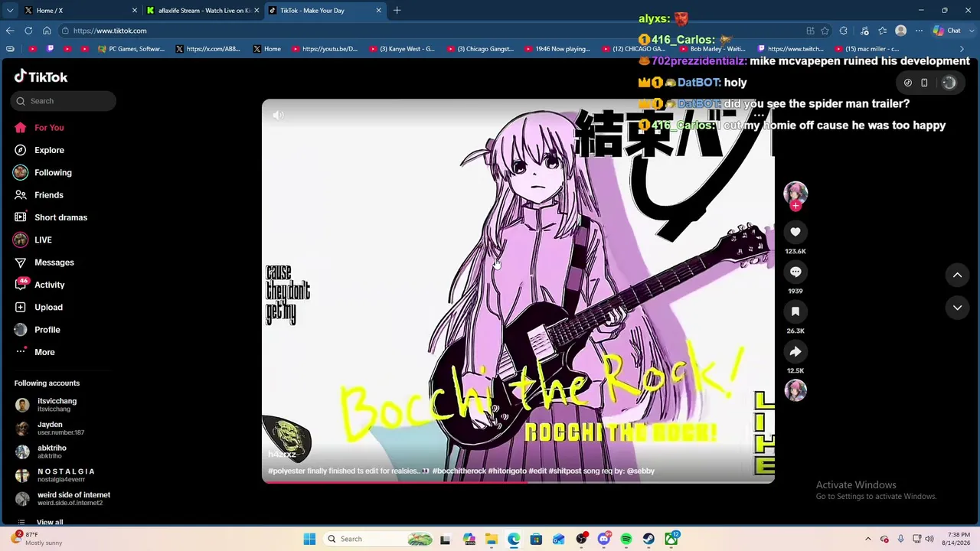Viewport: 980px width, 551px height.
Task: Open the Windows Start menu
Action: pos(309,539)
